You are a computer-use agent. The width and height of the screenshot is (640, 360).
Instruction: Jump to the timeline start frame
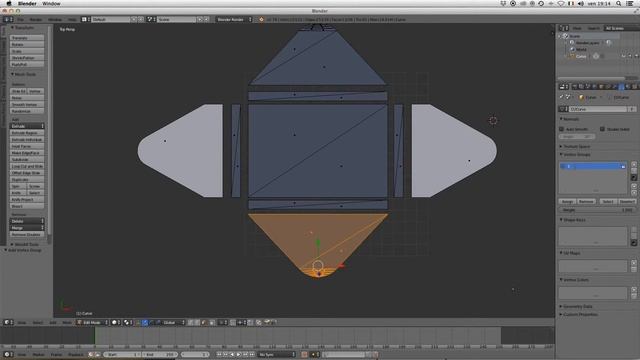pyautogui.click(x=219, y=354)
